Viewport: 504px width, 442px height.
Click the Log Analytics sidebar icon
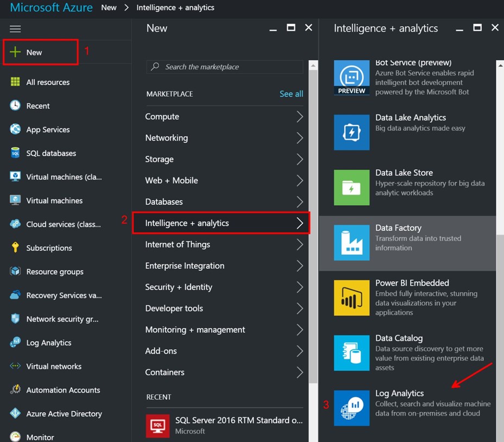tap(15, 342)
